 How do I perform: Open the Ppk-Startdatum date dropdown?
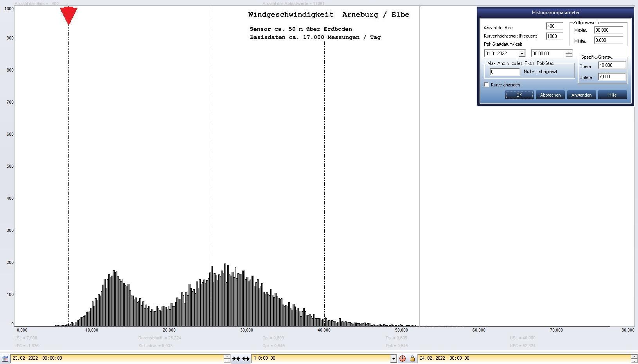(x=521, y=54)
